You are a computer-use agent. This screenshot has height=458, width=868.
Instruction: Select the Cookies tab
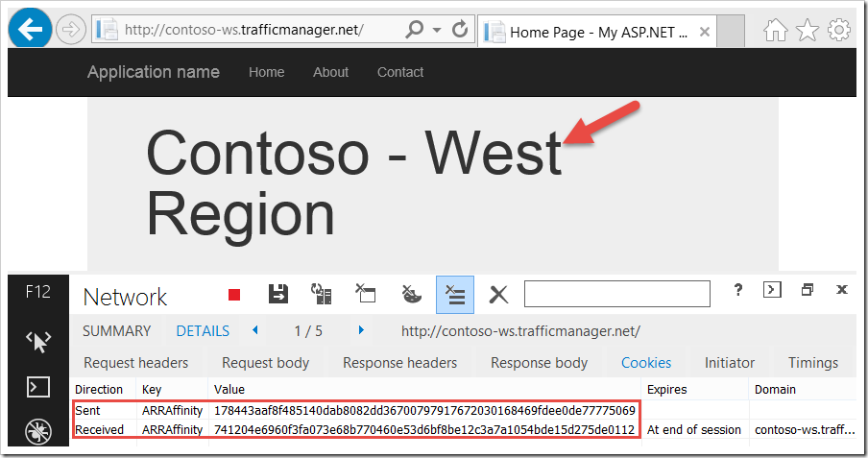pos(646,363)
